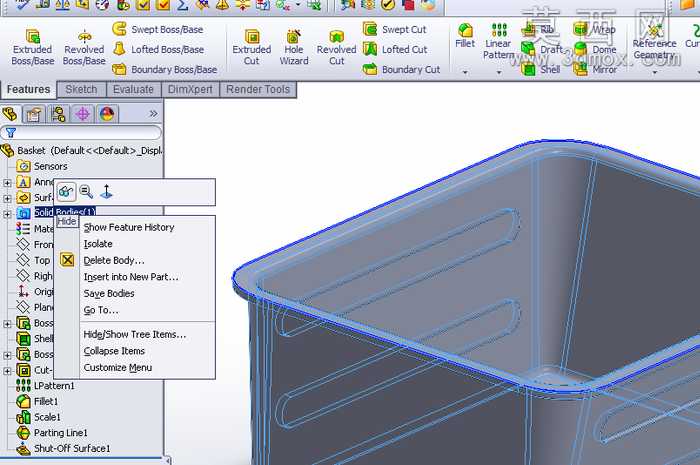Select the Basket part root node

coord(81,151)
